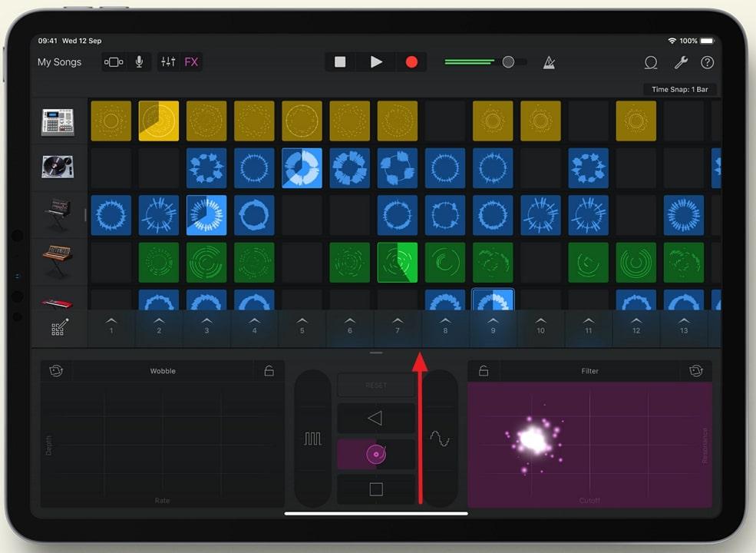Open Time Snap: 1 Bar setting
The height and width of the screenshot is (553, 756).
pyautogui.click(x=679, y=89)
